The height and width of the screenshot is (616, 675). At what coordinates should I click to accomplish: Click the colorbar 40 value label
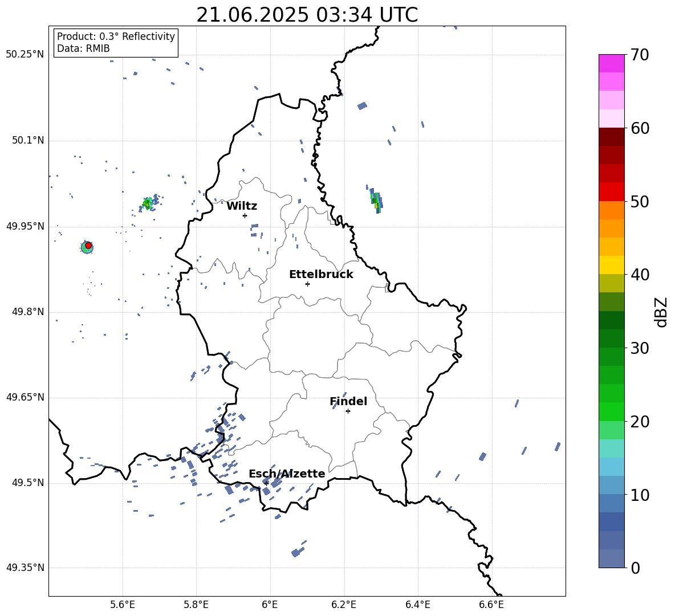click(640, 275)
